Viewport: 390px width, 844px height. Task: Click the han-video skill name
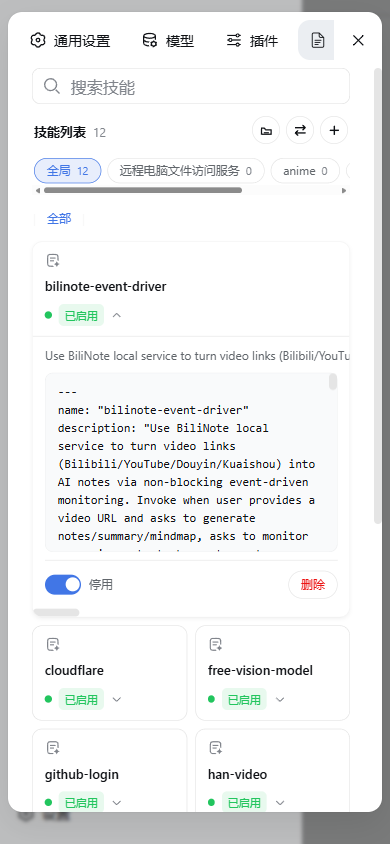237,775
